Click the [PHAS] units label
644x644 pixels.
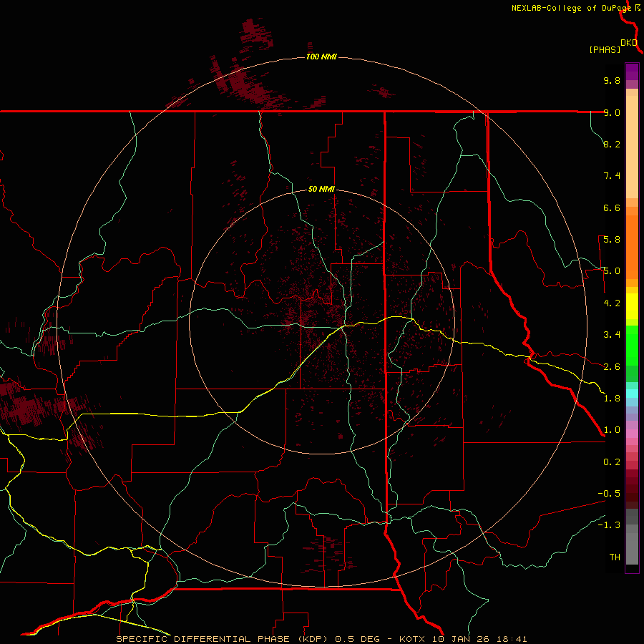pyautogui.click(x=605, y=49)
